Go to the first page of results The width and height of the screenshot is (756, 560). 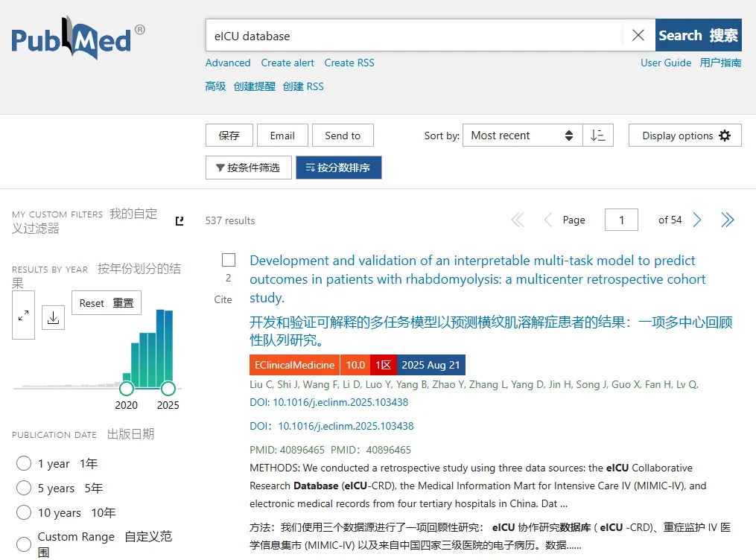[x=518, y=220]
